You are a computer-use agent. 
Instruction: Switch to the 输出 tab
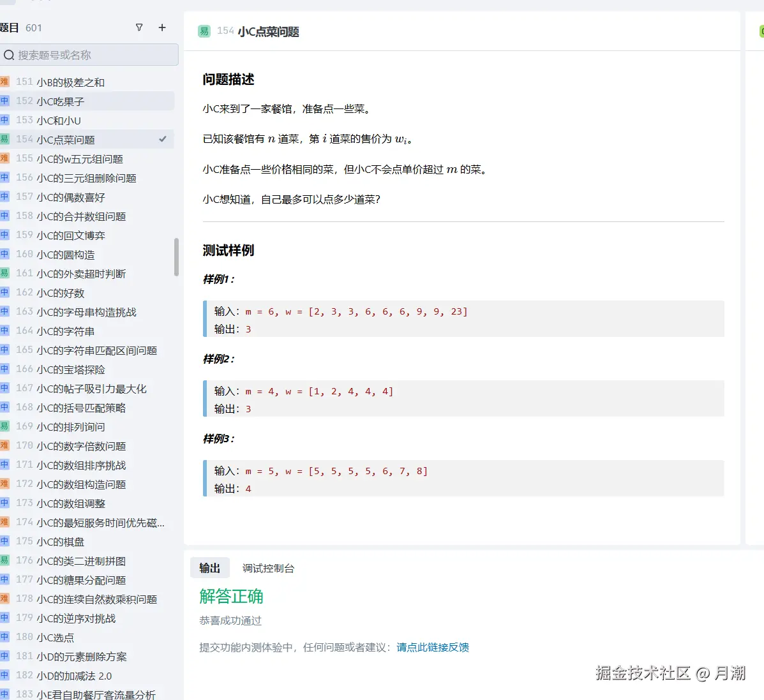pos(210,568)
